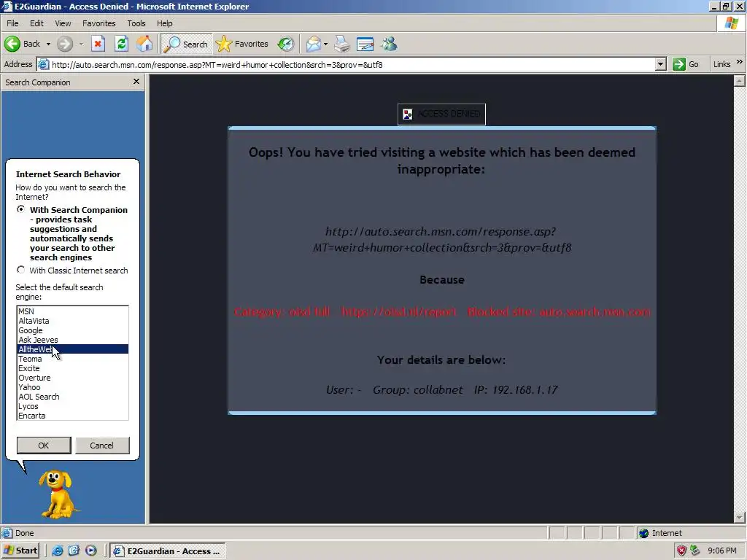Select Encarta in the search engine list
747x560 pixels.
(72, 415)
